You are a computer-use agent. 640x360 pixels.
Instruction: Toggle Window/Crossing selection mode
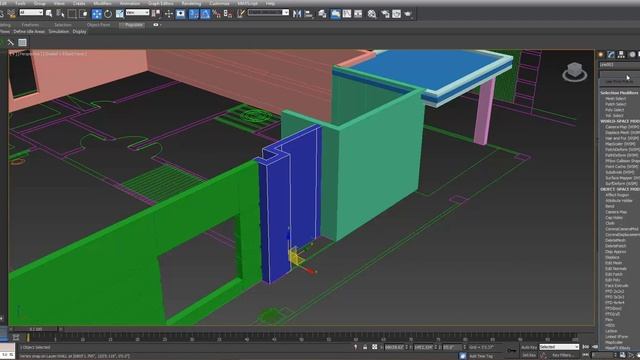83,14
